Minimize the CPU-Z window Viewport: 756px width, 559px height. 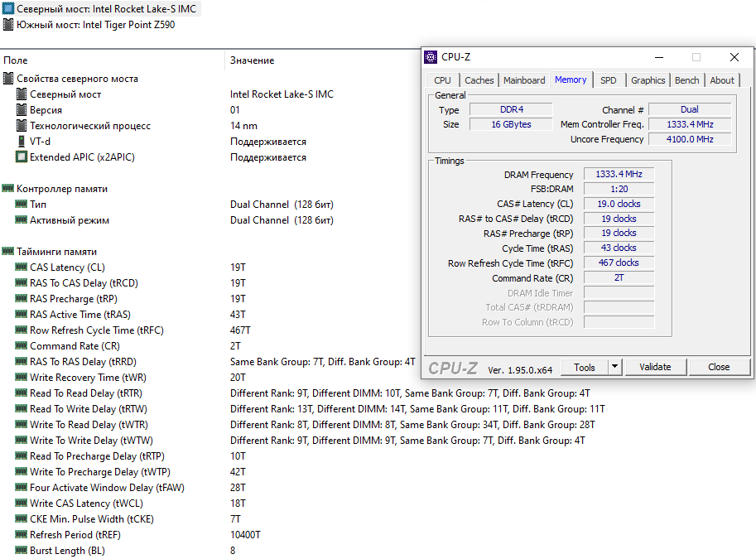(659, 57)
